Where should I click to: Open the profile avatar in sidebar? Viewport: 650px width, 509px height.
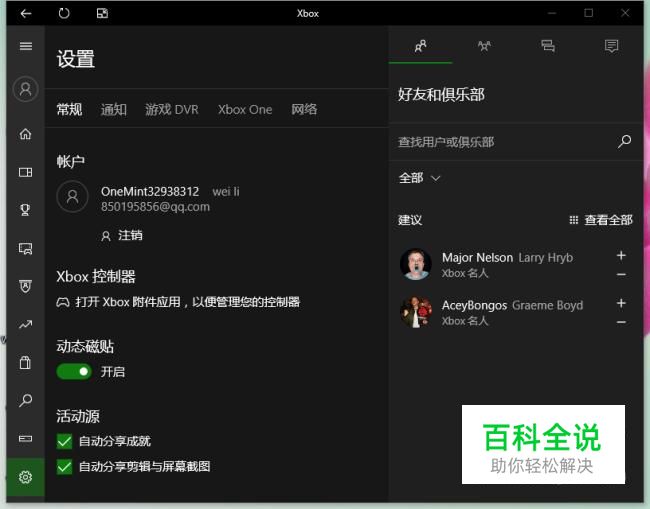[26, 89]
